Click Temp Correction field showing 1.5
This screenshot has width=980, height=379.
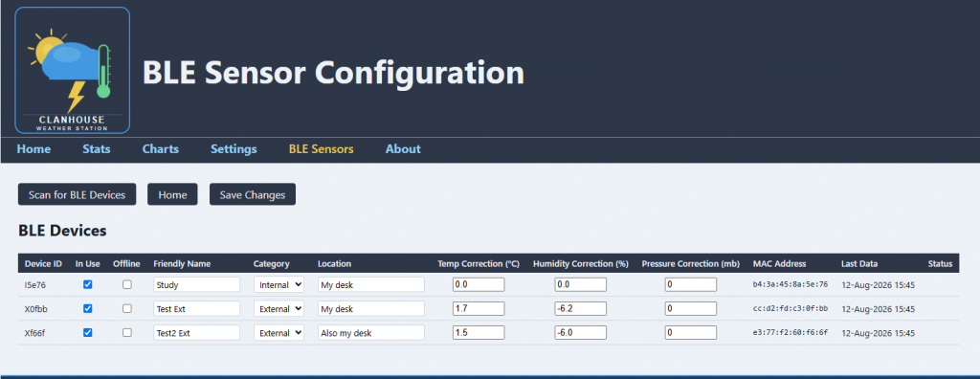pos(479,333)
